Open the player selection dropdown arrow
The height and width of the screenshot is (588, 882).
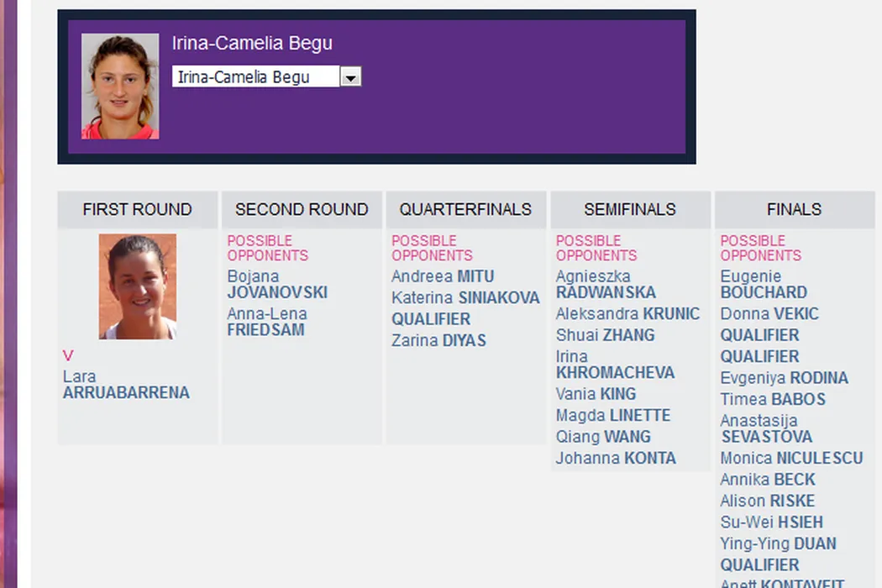click(x=351, y=77)
